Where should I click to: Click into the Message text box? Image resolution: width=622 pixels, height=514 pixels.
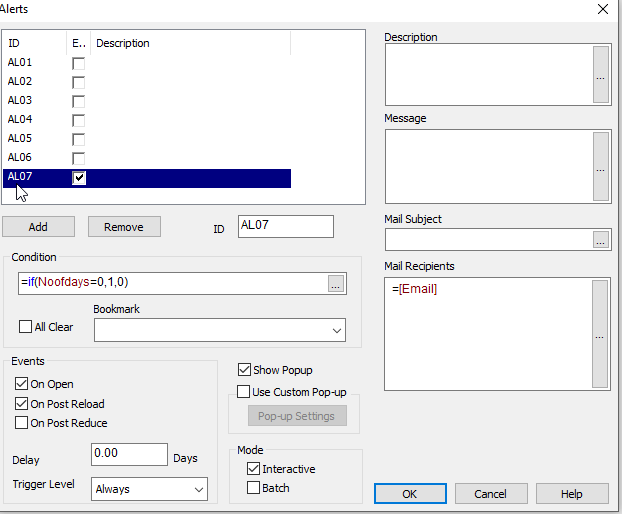click(x=489, y=167)
